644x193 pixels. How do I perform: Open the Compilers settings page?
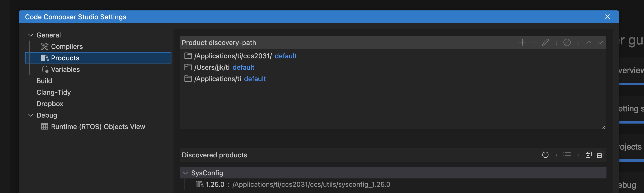[67, 47]
